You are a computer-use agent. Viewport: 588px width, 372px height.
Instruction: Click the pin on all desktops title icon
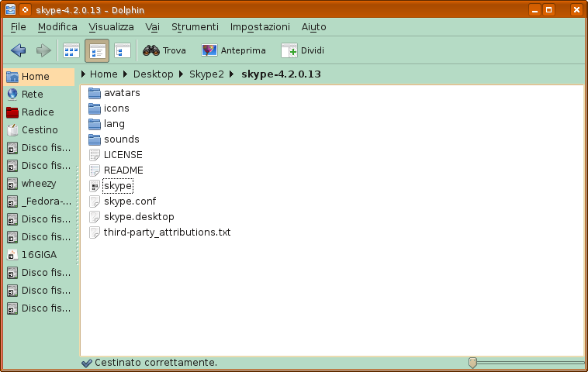[25, 10]
